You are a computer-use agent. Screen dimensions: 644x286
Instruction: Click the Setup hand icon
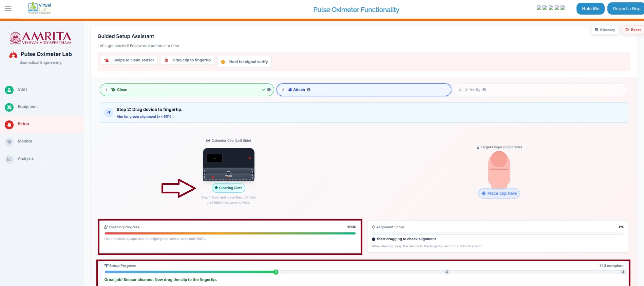coord(9,125)
